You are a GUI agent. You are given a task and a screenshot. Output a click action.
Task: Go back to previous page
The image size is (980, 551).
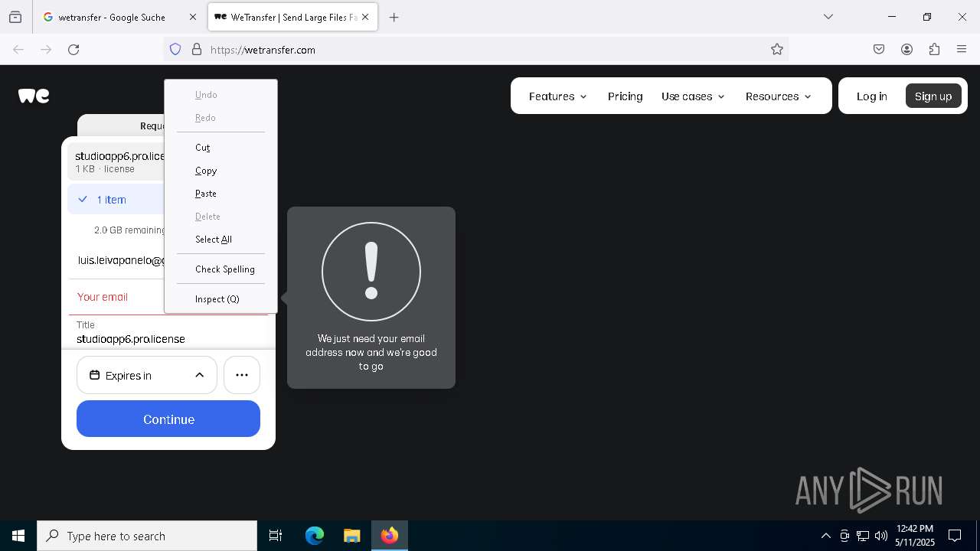pos(18,50)
